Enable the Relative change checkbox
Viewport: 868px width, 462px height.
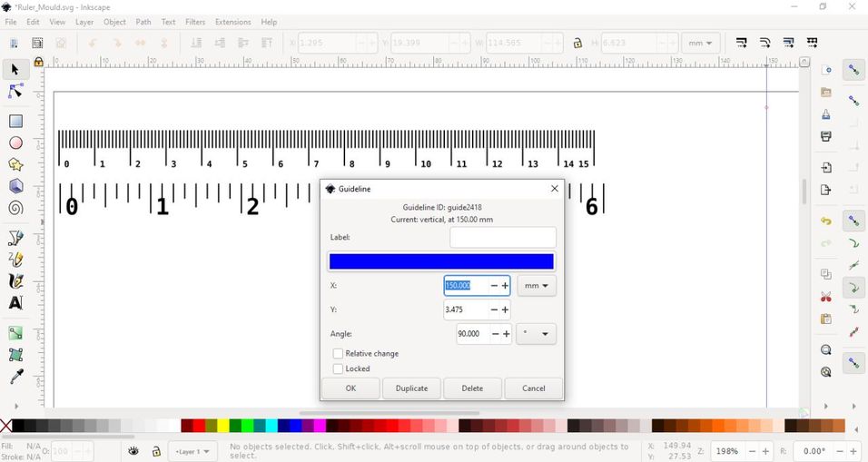[338, 353]
